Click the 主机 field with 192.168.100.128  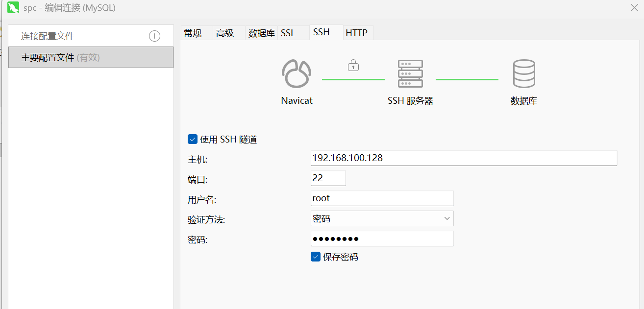point(463,158)
